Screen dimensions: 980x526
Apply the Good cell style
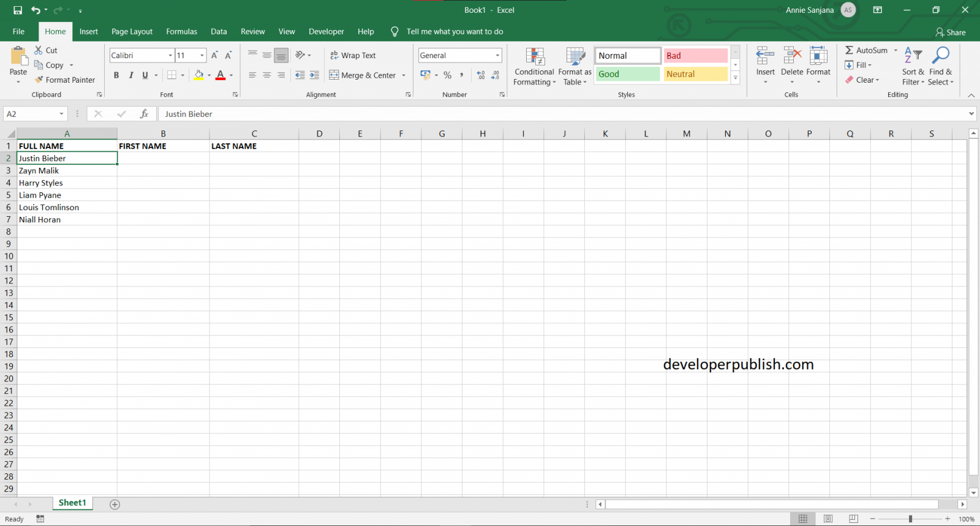point(628,74)
